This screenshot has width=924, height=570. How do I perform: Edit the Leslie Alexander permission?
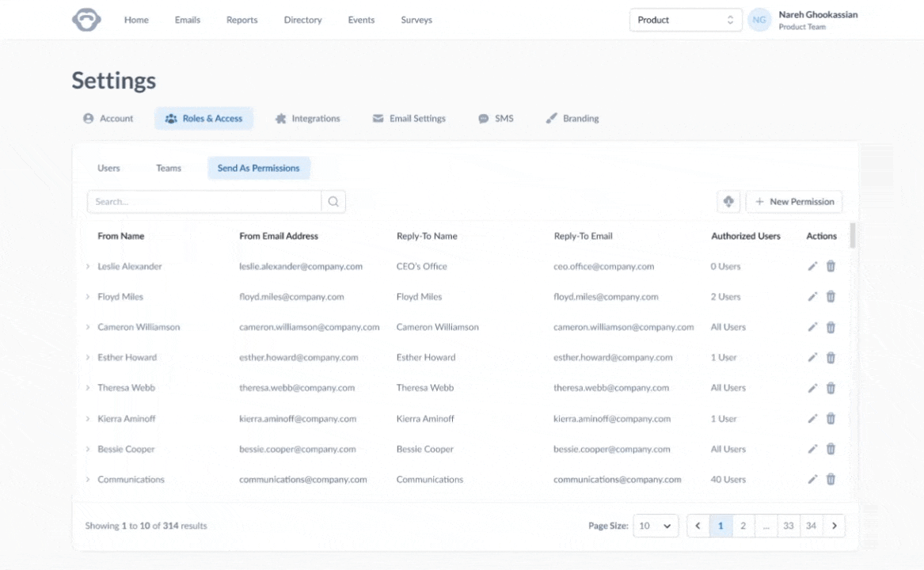click(812, 267)
